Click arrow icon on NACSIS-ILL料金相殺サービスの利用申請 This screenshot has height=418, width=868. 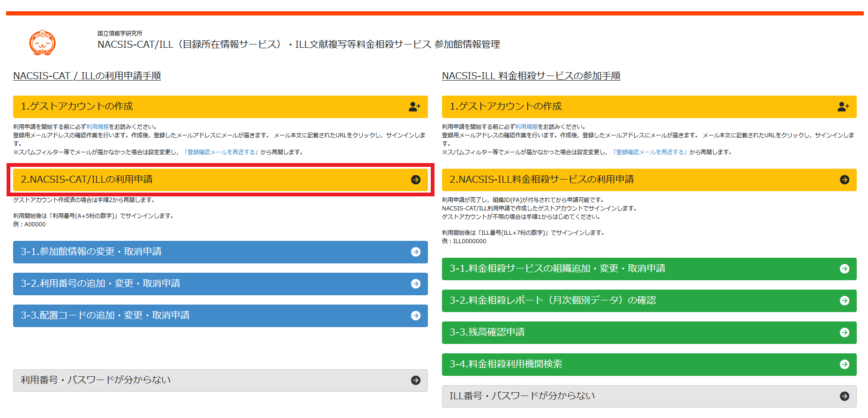pyautogui.click(x=845, y=180)
